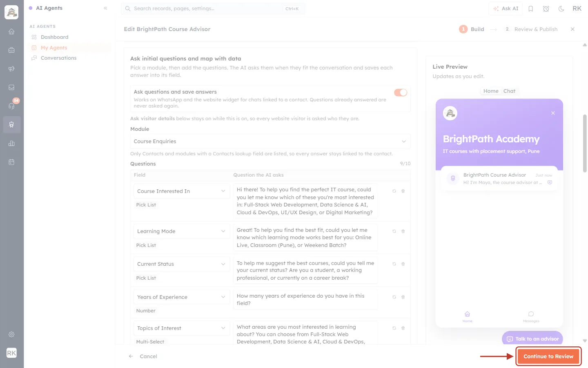Viewport: 588px width, 368px height.
Task: Regenerate the Learning Mode question
Action: coord(394,231)
